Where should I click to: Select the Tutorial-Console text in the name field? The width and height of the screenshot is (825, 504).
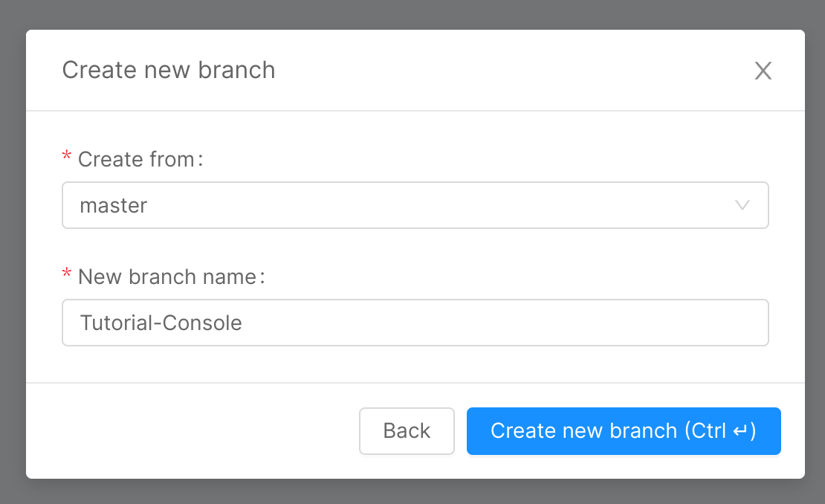point(161,323)
